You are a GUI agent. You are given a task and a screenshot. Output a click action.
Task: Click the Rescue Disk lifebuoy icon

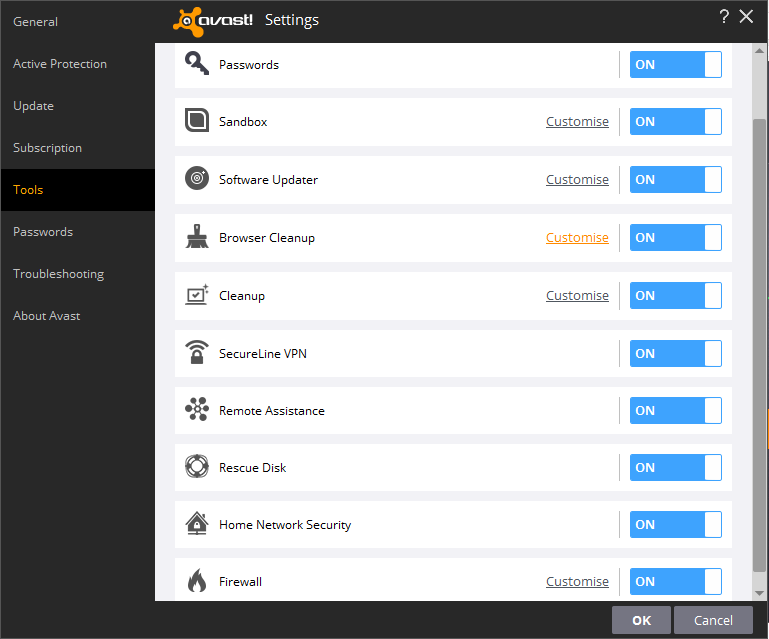pos(197,467)
